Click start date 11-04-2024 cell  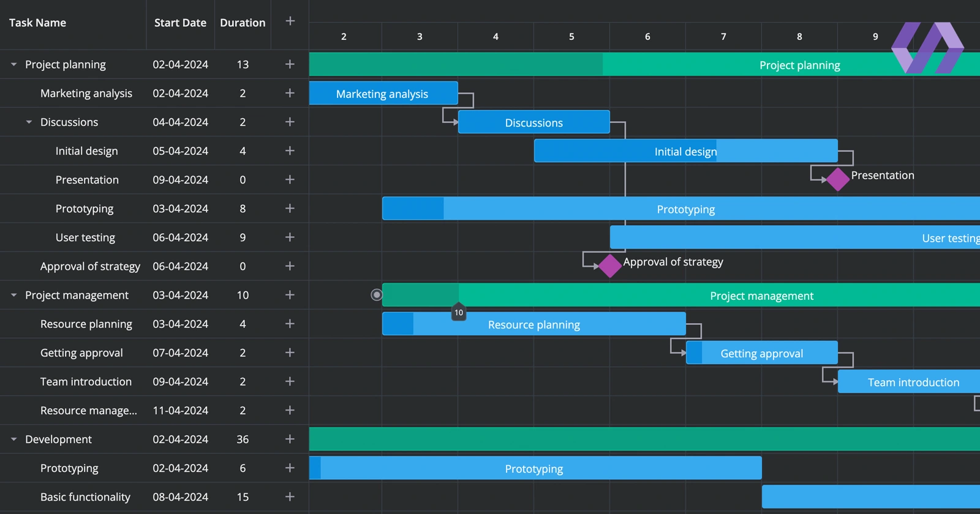[180, 410]
